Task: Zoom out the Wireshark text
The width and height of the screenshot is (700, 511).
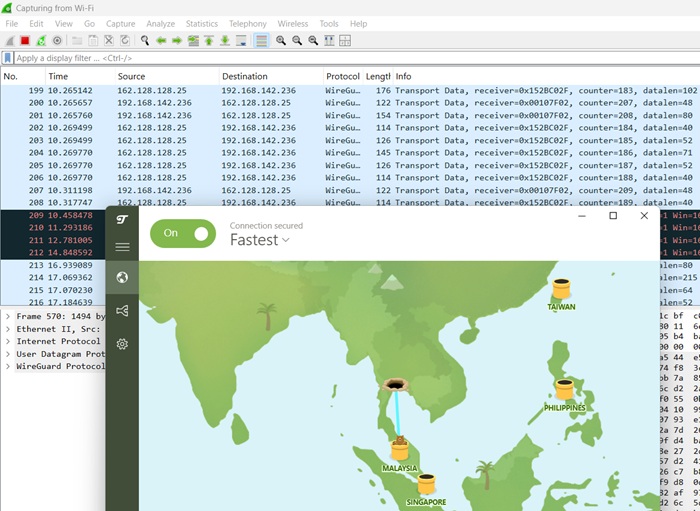Action: click(x=297, y=41)
